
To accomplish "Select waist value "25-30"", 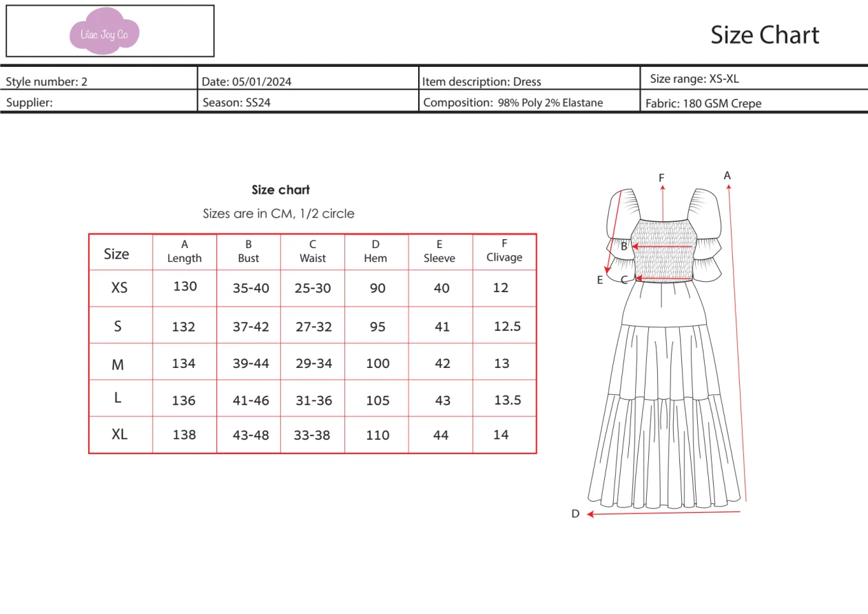I will point(313,288).
